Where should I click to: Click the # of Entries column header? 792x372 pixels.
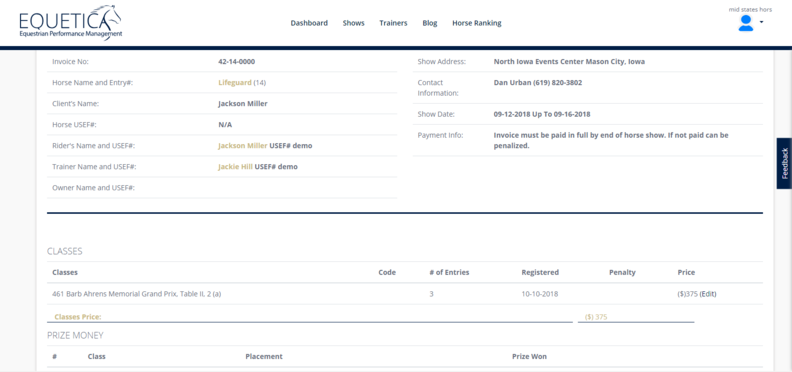(x=449, y=272)
